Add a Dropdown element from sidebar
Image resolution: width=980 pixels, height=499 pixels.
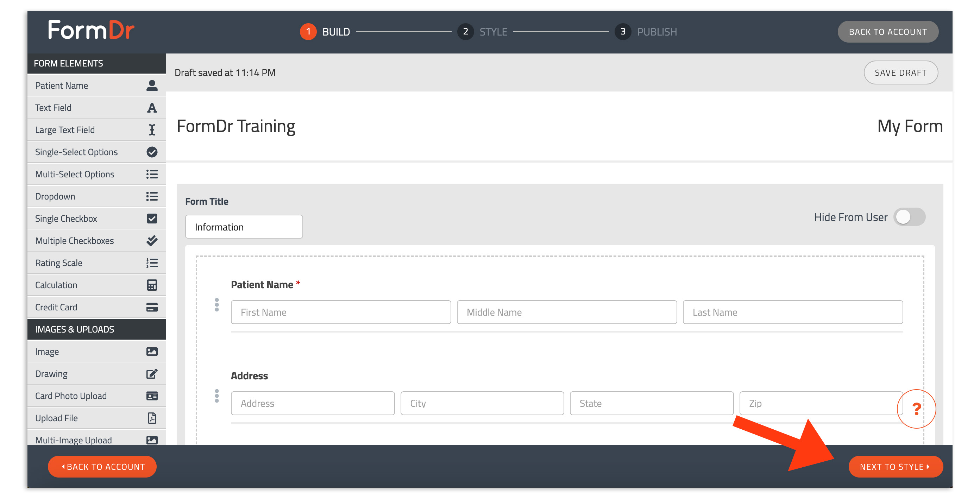pos(97,196)
